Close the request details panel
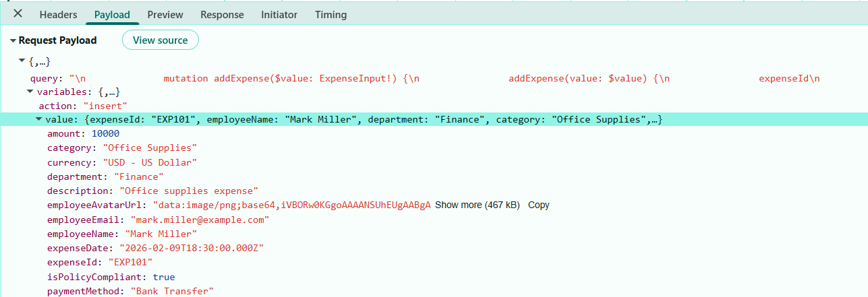 pyautogui.click(x=18, y=13)
